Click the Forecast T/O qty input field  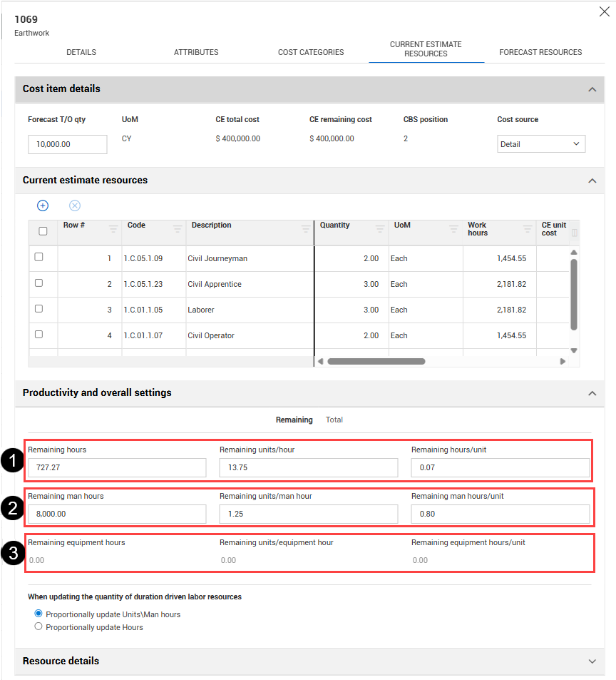click(x=68, y=144)
